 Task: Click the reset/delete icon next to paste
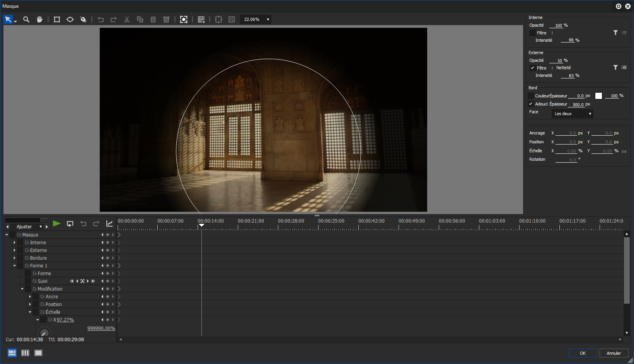click(166, 19)
